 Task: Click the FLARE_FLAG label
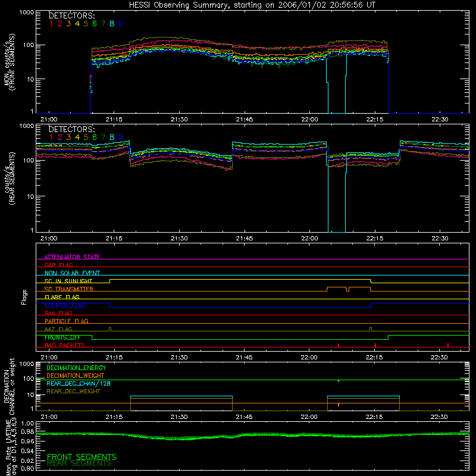[x=62, y=297]
